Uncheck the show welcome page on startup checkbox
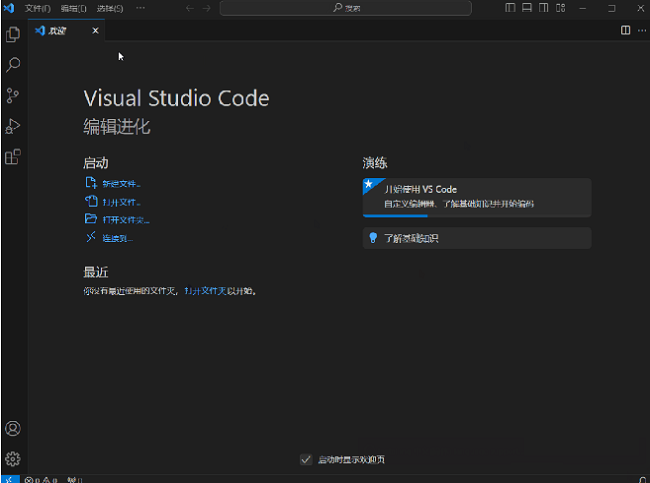 pos(306,459)
